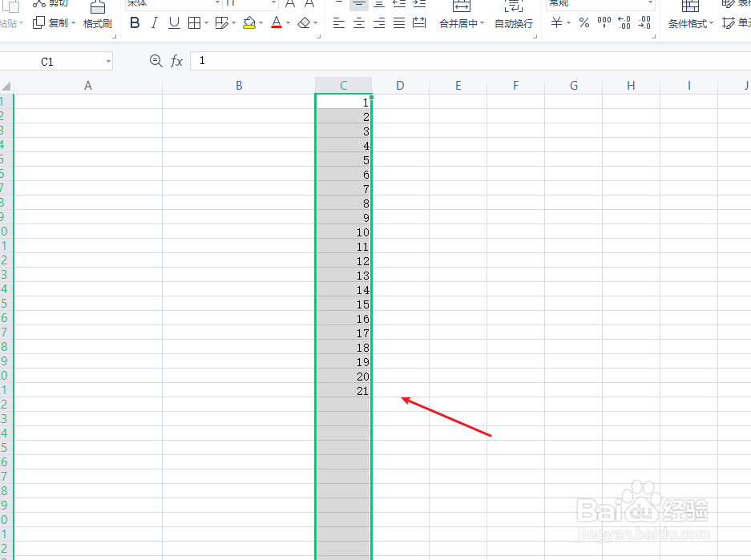Select column D header

401,86
